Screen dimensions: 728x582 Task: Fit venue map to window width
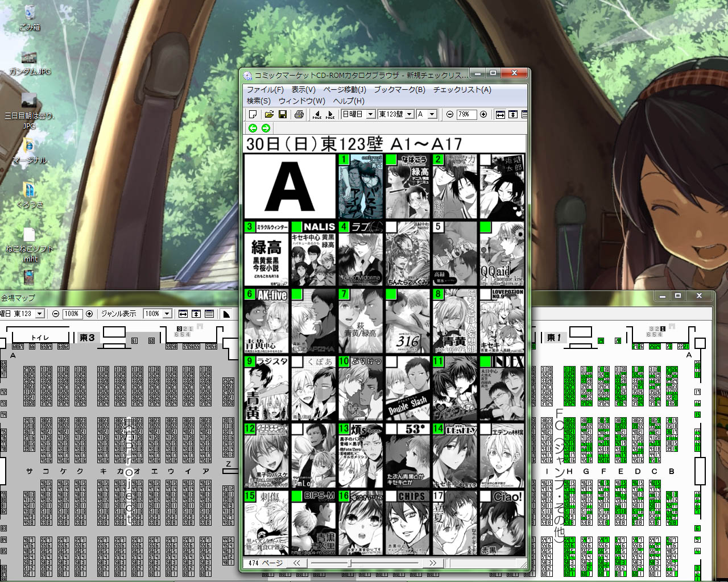coord(183,314)
